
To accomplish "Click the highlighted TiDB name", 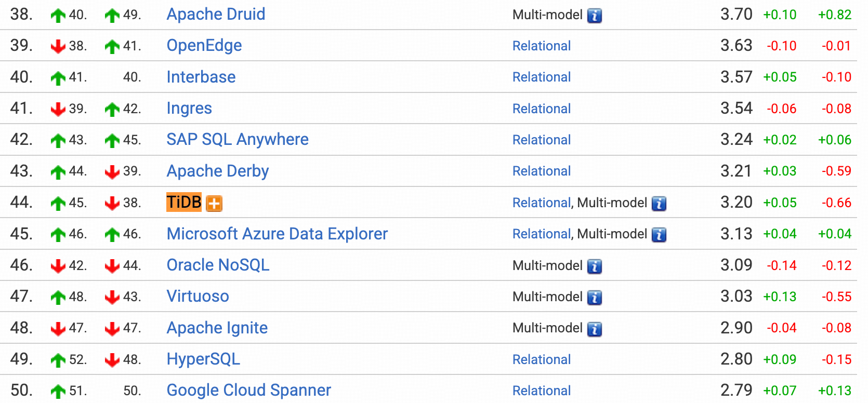I will point(184,202).
